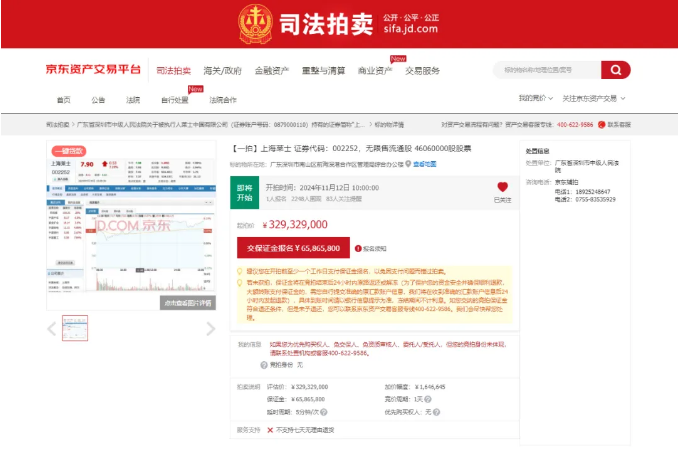Click the 京东资产交易平台 logo
Viewport: 679px width, 453px height.
click(93, 69)
